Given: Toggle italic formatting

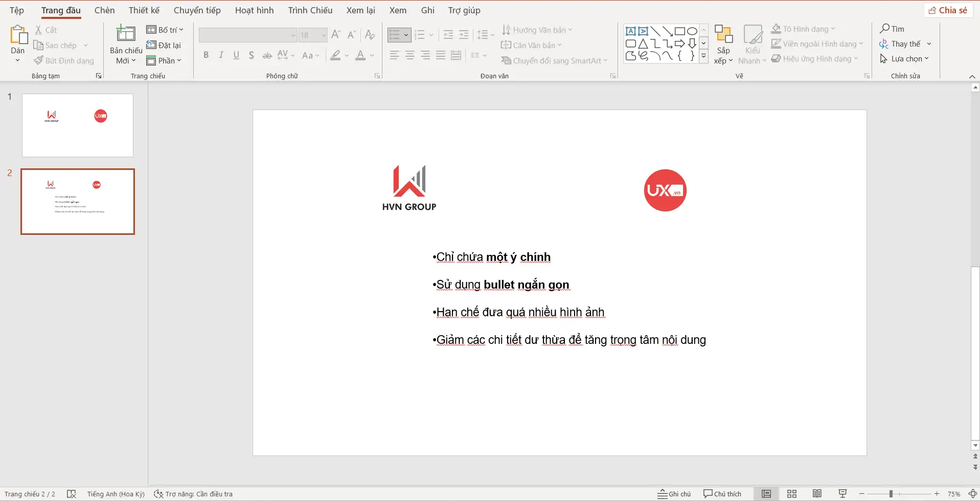Looking at the screenshot, I should 221,55.
